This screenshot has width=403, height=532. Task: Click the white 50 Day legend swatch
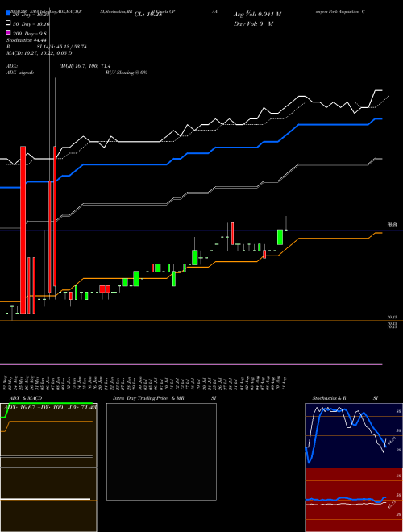(9, 23)
